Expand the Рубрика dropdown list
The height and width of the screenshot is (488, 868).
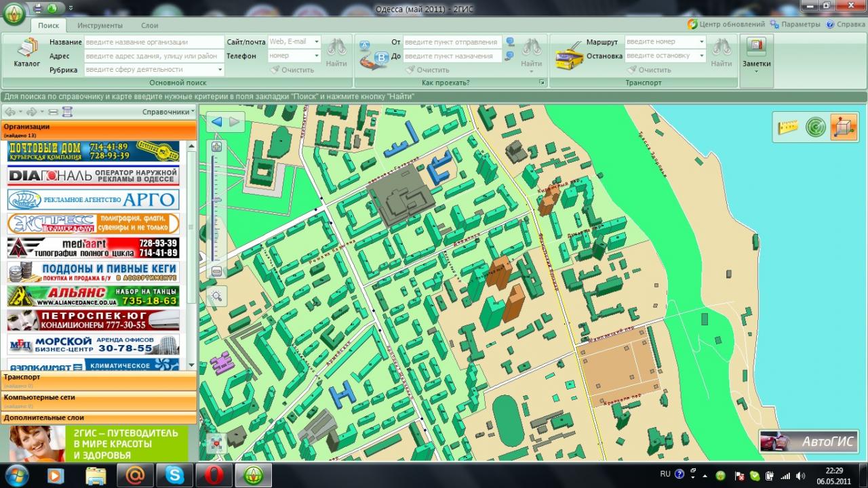click(220, 70)
